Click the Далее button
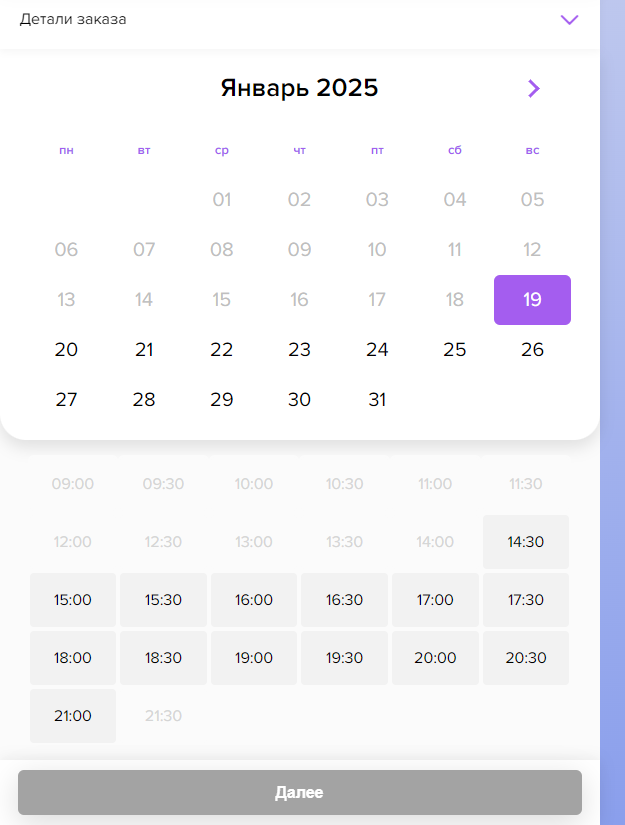The height and width of the screenshot is (825, 625). point(300,792)
